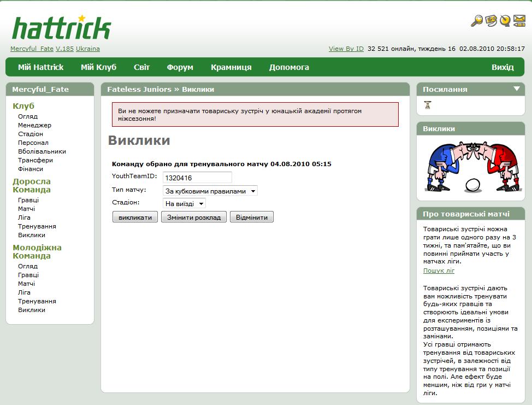
Task: Click Вихід to log out
Action: [503, 67]
